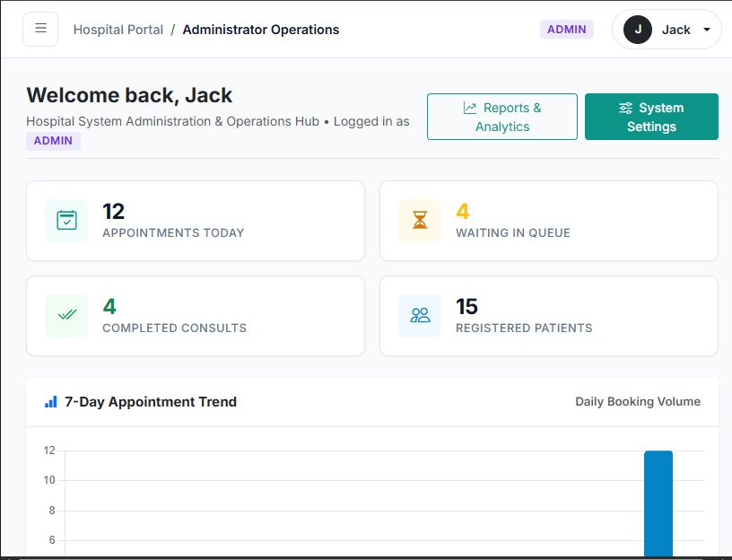Select the Administrator Operations breadcrumb

coord(260,30)
